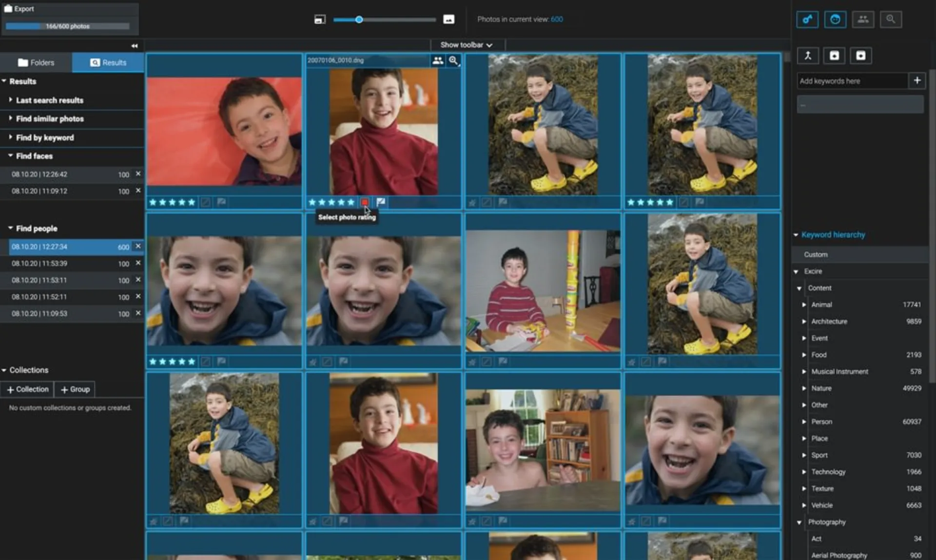Click the + Group button
Image resolution: width=936 pixels, height=560 pixels.
(75, 389)
